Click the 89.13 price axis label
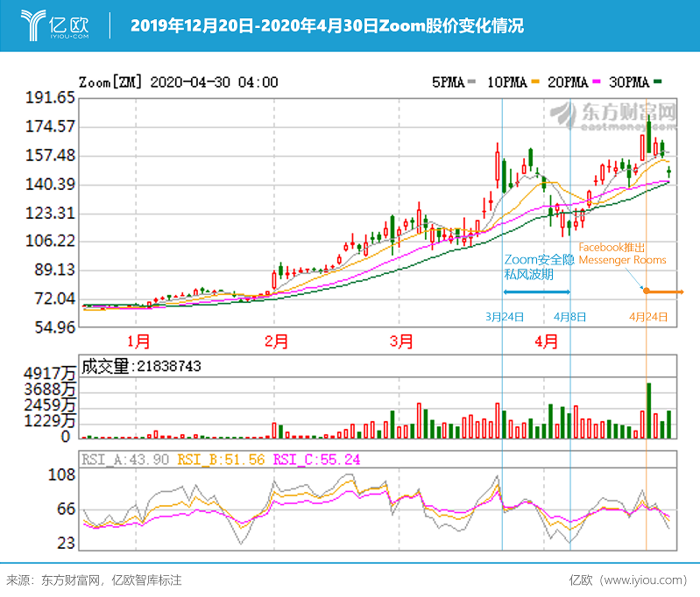The image size is (700, 597). click(54, 270)
